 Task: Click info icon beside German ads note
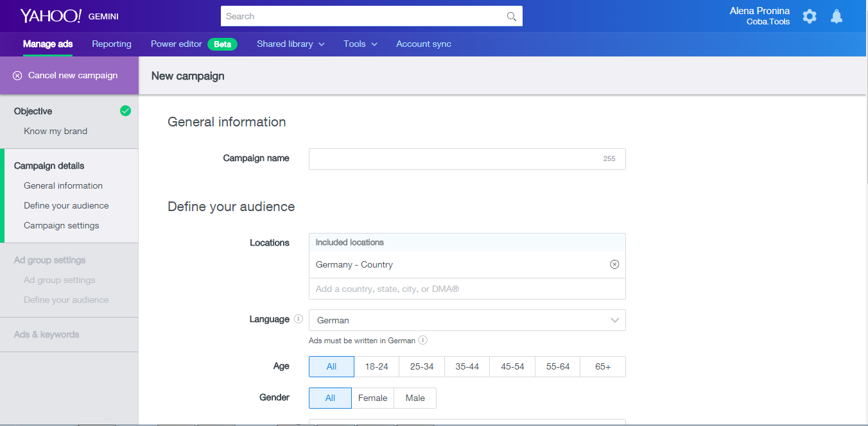[423, 341]
